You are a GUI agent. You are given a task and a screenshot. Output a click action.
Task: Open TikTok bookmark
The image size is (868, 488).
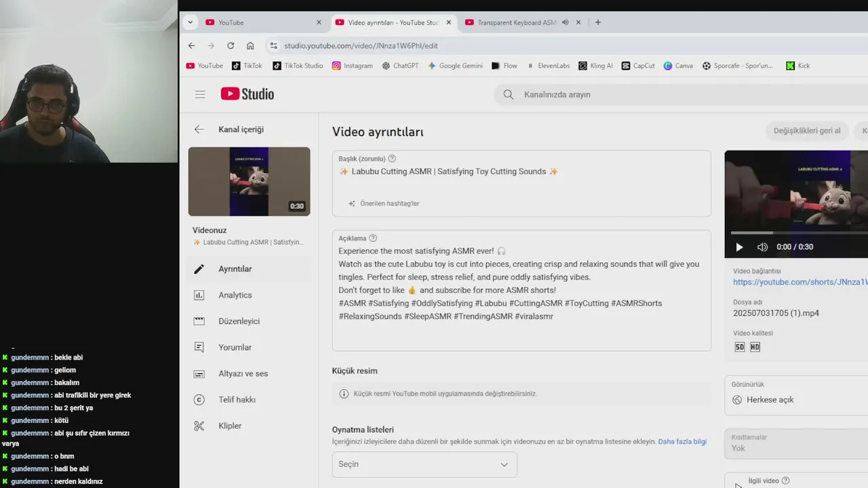pos(247,66)
